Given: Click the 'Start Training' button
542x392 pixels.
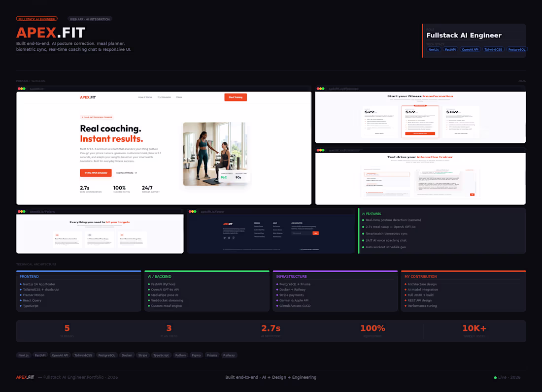Looking at the screenshot, I should (236, 98).
